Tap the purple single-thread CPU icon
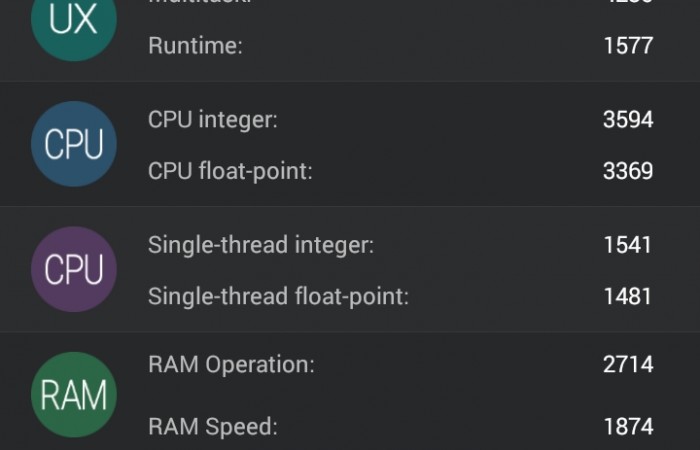Screen dimensions: 700x450 point(73,270)
